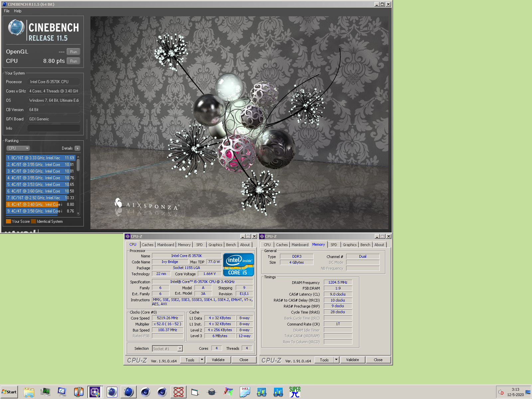Click into the empty Info field

point(54,128)
